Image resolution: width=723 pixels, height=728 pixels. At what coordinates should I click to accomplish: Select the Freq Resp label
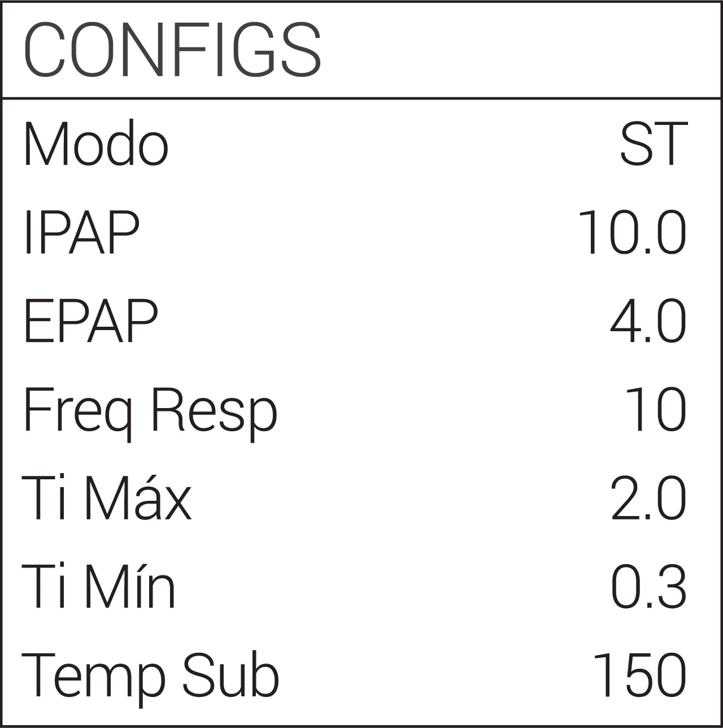point(150,411)
